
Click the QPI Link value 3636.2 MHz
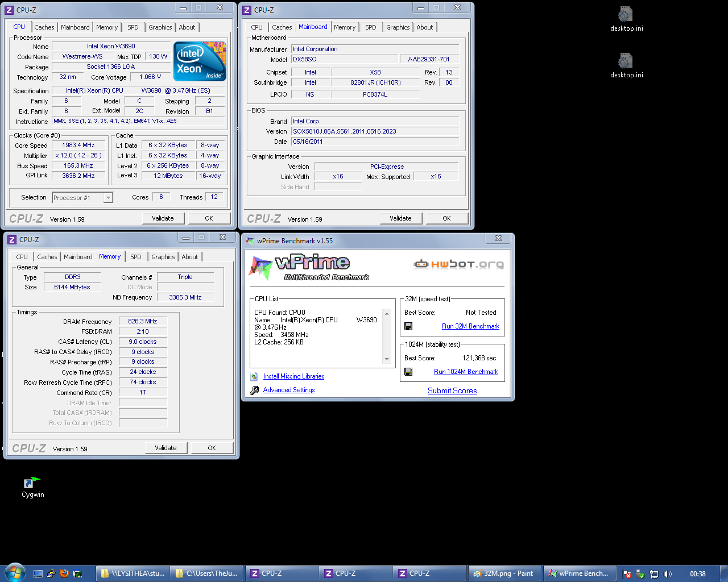[x=78, y=176]
